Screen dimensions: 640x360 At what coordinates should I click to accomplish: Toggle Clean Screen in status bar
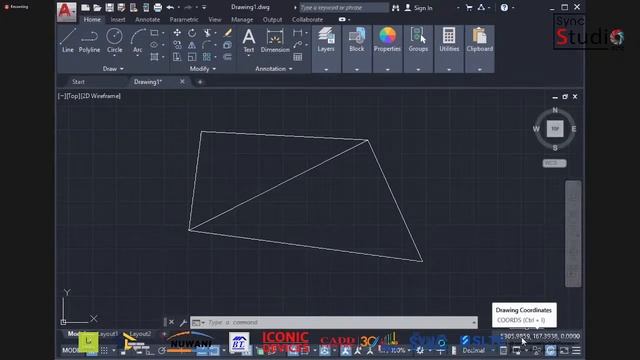564,350
